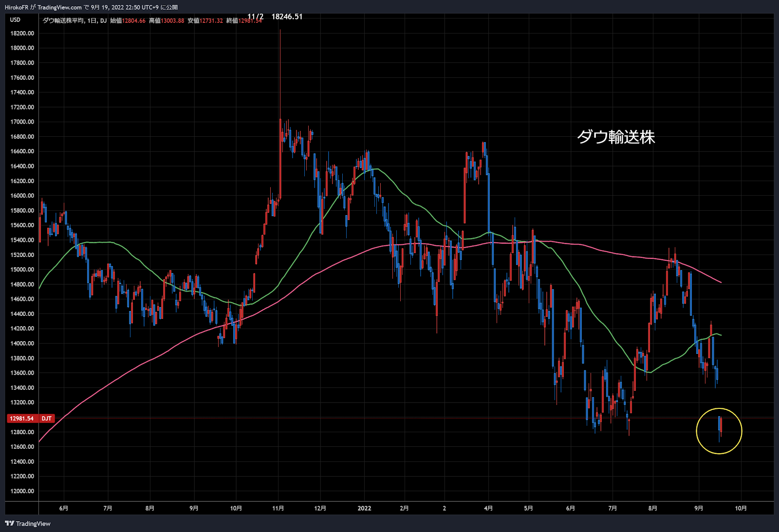Click the 18000.00 price axis label
779x532 pixels.
coord(22,48)
